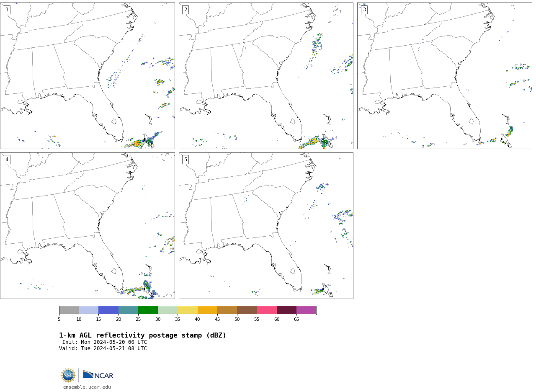Click the colorbar tick label 65
536x392 pixels.
[x=296, y=320]
